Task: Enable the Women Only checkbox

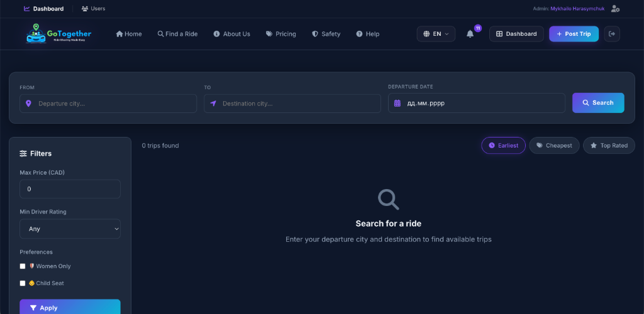Action: tap(23, 266)
